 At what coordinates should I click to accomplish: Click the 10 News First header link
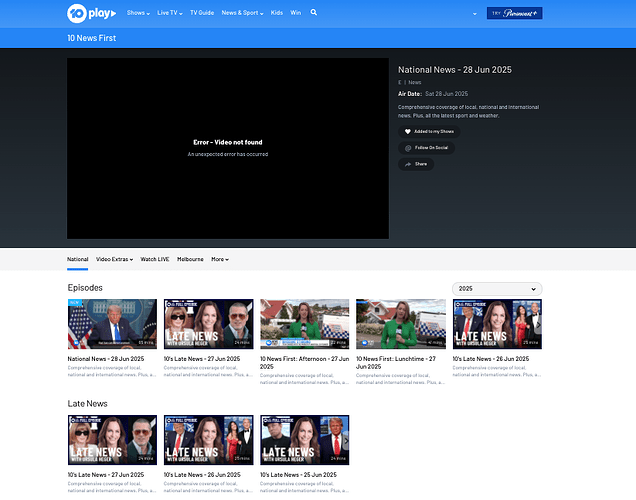[92, 38]
